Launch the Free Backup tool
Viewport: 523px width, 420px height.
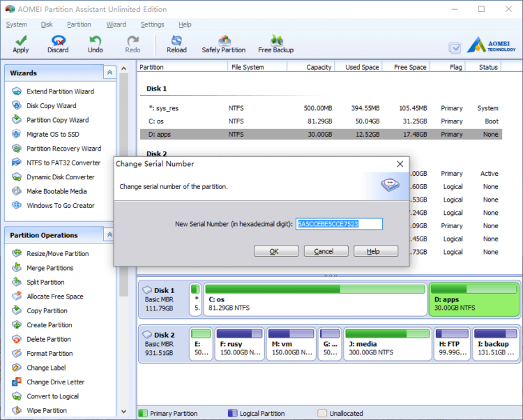(x=275, y=44)
